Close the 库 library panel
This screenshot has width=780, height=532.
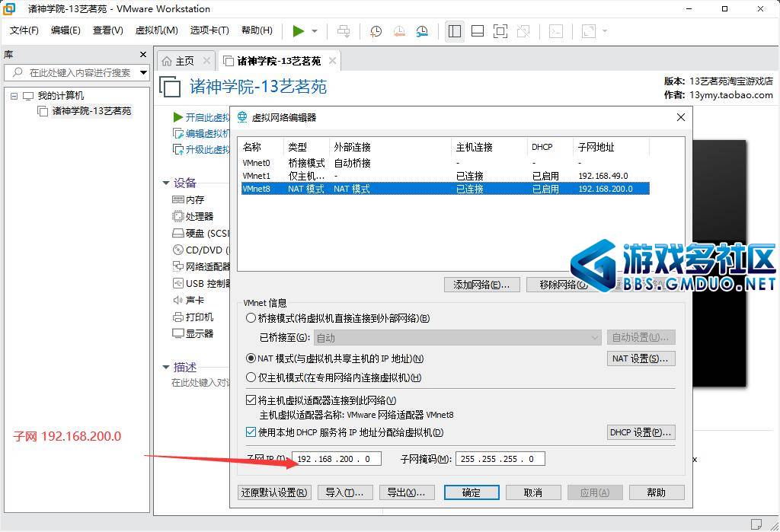click(x=143, y=54)
